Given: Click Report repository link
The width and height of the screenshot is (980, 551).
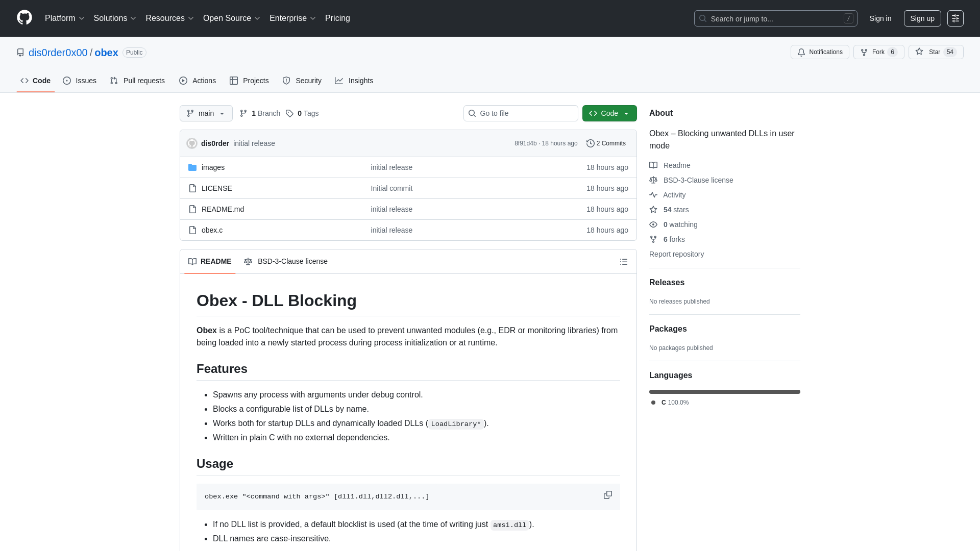Looking at the screenshot, I should tap(676, 254).
